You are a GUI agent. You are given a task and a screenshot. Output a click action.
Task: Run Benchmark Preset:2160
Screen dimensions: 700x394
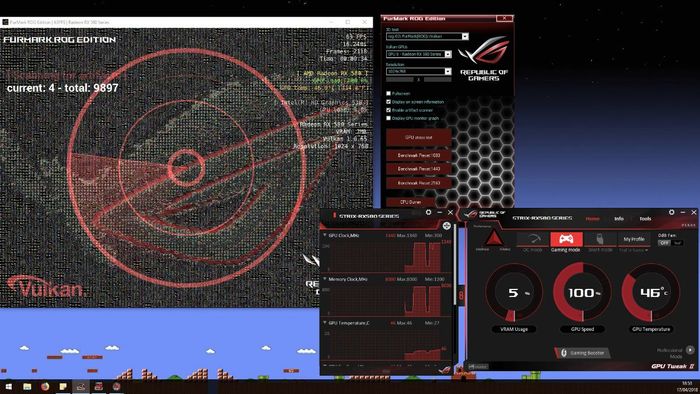pos(418,183)
